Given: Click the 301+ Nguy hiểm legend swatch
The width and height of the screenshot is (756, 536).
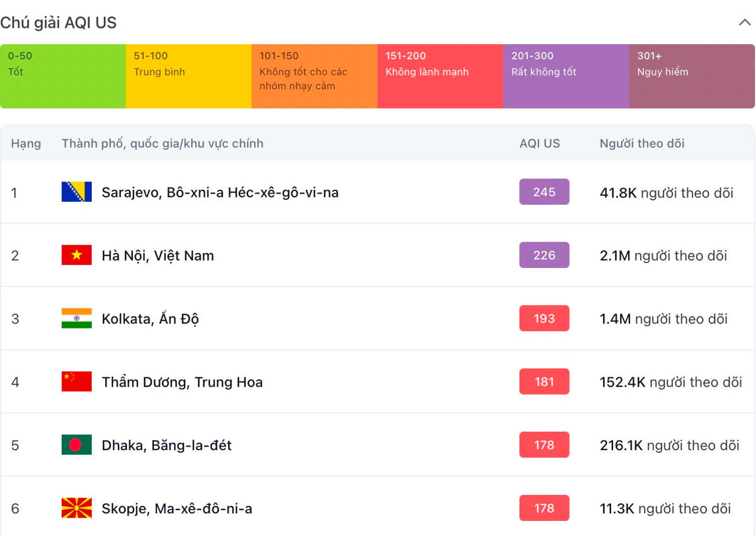Looking at the screenshot, I should pos(691,76).
